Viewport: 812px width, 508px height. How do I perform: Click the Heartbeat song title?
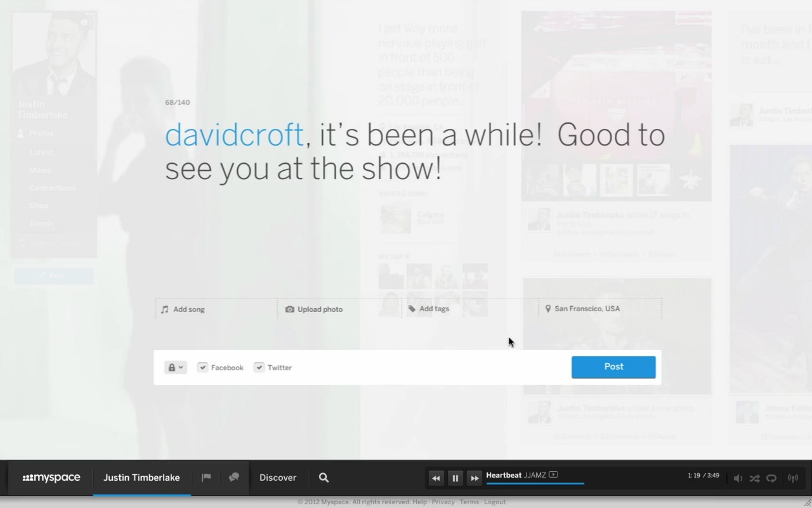tap(504, 475)
